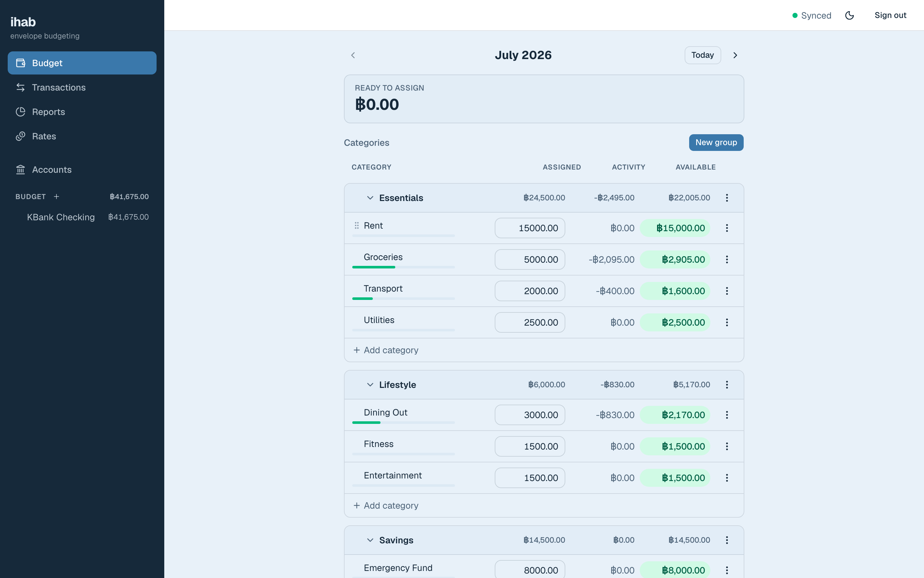924x578 pixels.
Task: Collapse the Essentials group
Action: pyautogui.click(x=370, y=198)
